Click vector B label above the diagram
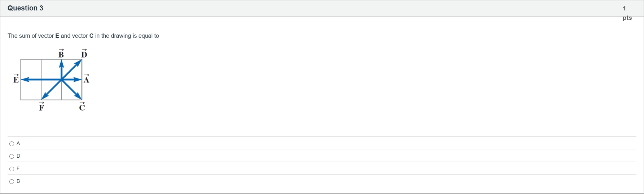Screen dimensions: 644x194 (61, 54)
